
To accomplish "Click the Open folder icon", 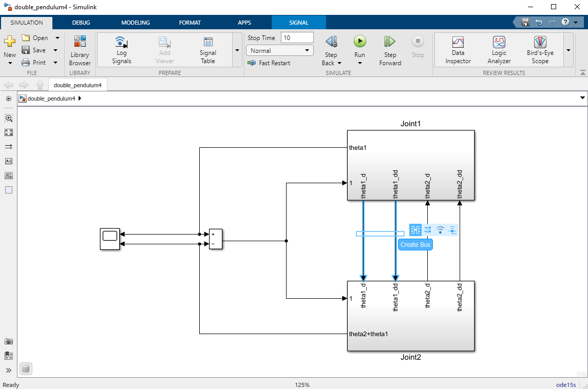I will point(26,37).
